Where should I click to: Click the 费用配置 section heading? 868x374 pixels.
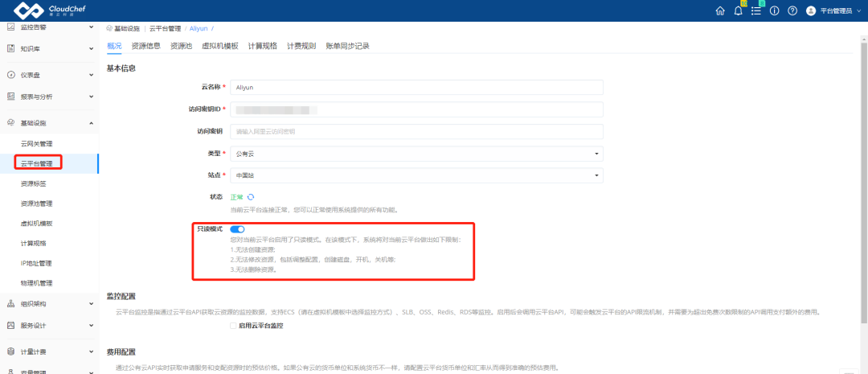click(121, 351)
